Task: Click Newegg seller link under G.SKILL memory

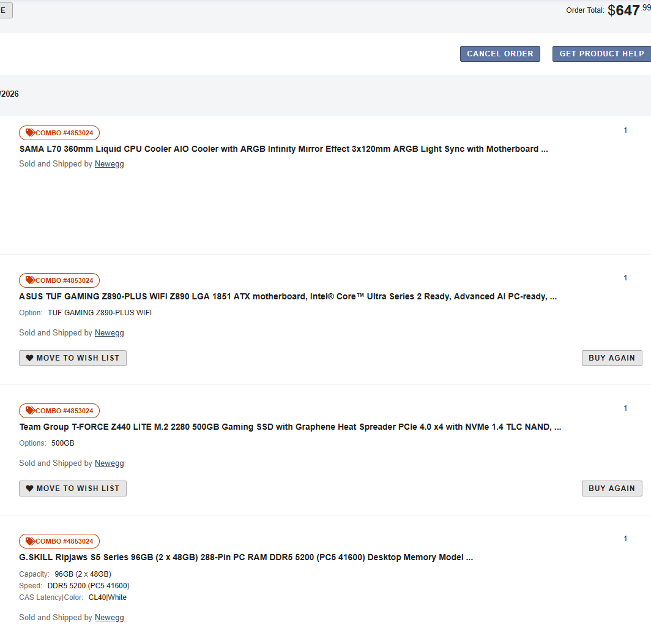Action: (109, 618)
